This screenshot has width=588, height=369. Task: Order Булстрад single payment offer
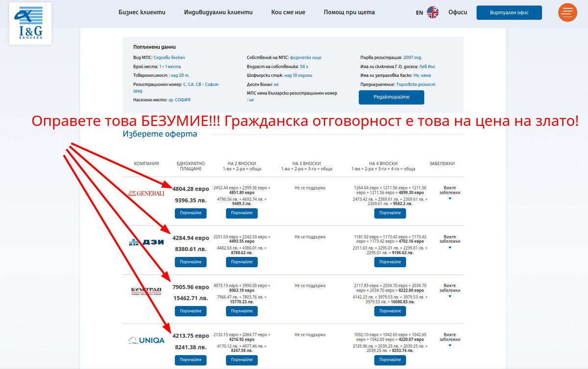pyautogui.click(x=191, y=311)
